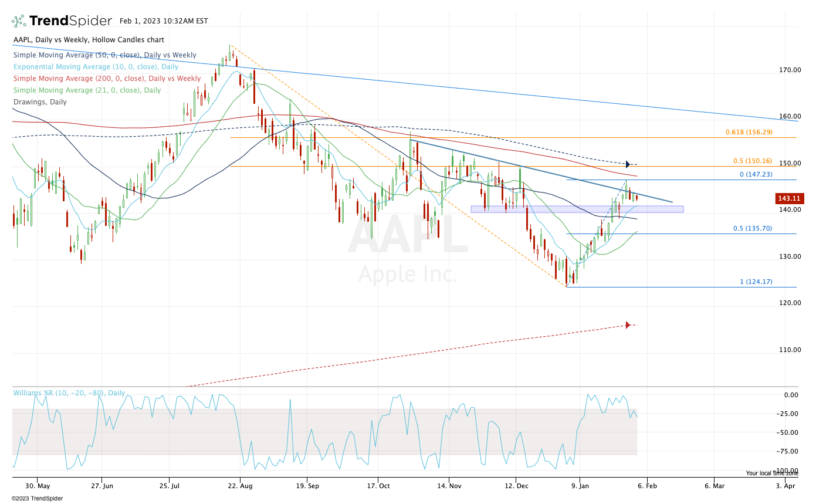Click the 12. Dec date label
816x504 pixels.
point(516,486)
